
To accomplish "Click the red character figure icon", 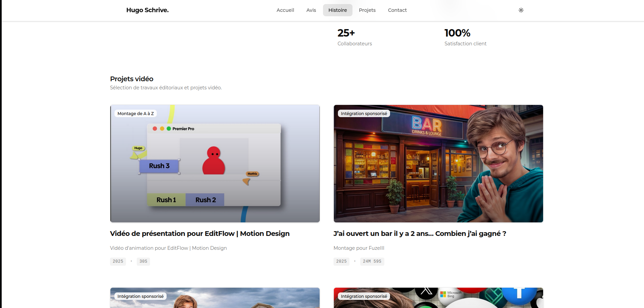I will click(213, 161).
